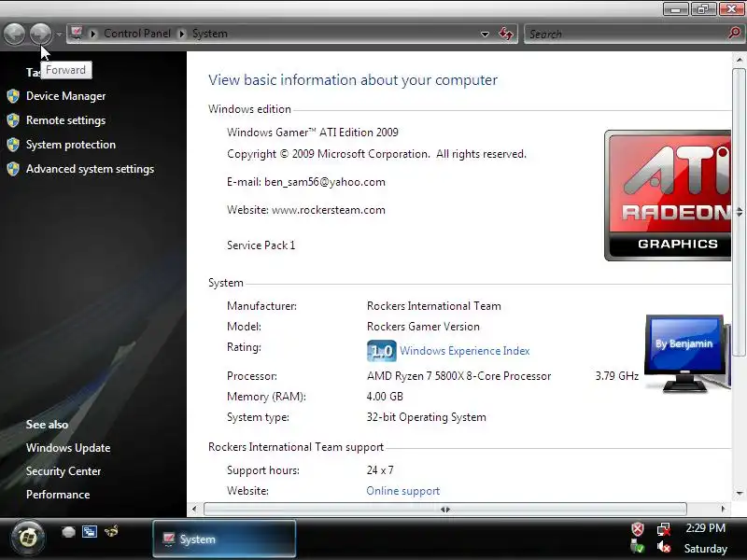Follow the Online support link
This screenshot has width=747, height=560.
click(x=403, y=491)
